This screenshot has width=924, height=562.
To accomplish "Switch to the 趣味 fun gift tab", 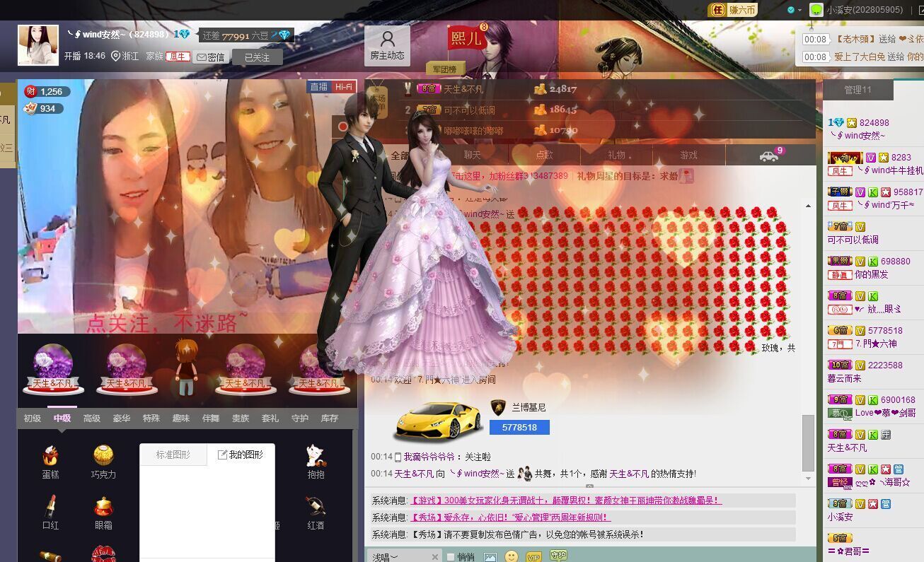I will click(181, 418).
